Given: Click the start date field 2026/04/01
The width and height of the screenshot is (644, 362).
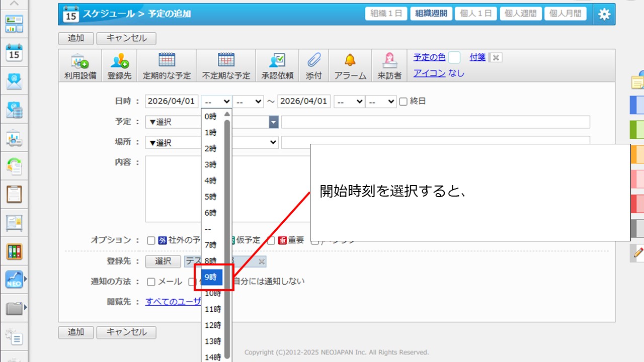Looking at the screenshot, I should [x=172, y=102].
